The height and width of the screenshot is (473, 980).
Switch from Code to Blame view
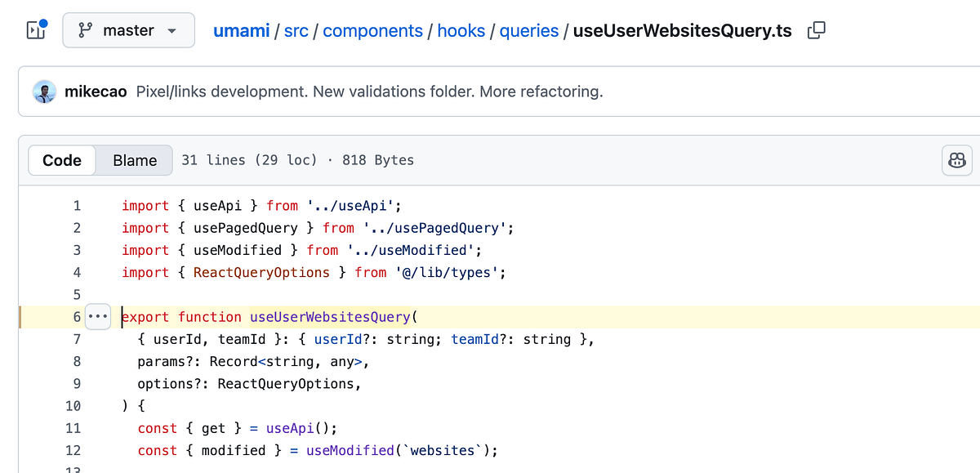[x=133, y=160]
